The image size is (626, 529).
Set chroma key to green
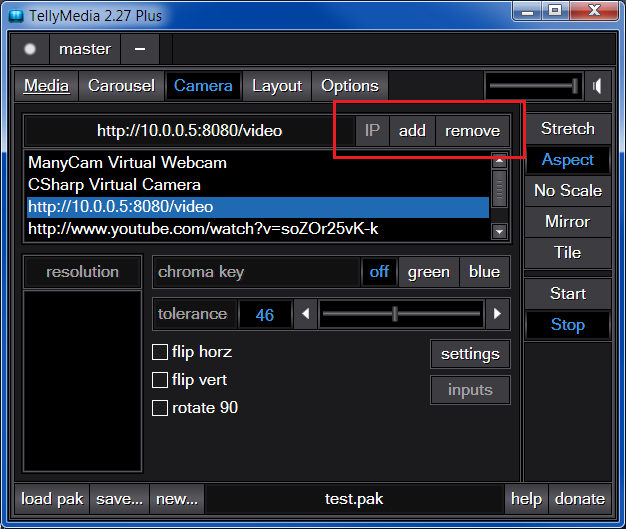click(428, 272)
